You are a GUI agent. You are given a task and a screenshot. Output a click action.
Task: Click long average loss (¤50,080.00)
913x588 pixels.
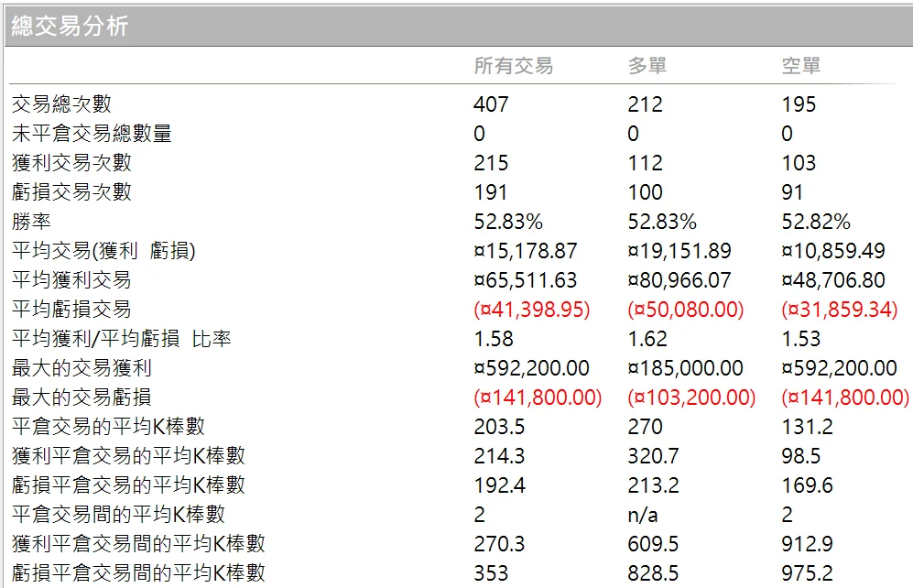point(686,310)
